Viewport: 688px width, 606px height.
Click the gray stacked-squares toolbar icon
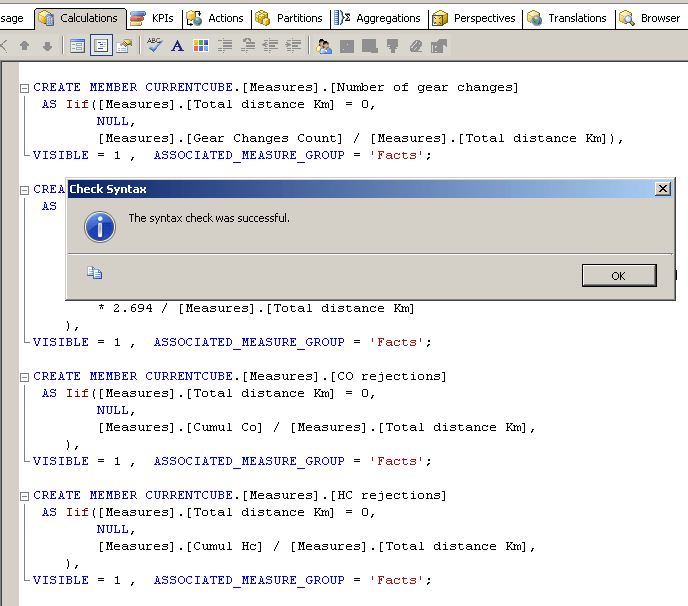point(369,46)
